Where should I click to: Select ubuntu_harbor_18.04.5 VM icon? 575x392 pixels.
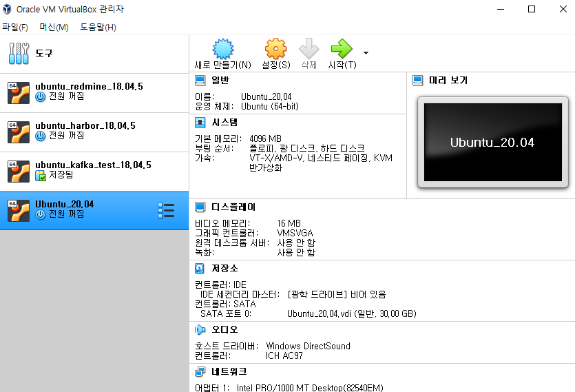point(19,132)
